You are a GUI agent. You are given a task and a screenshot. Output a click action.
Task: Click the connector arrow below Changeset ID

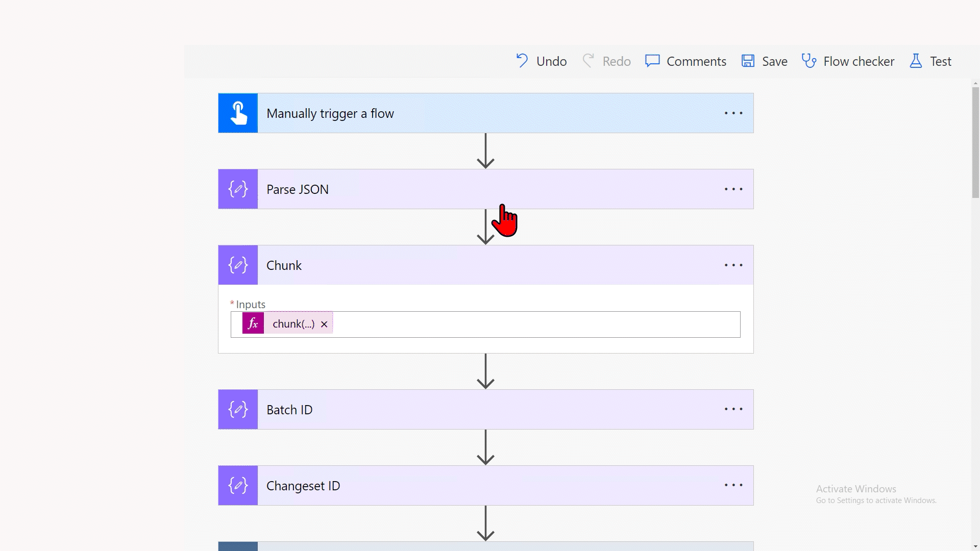(485, 523)
